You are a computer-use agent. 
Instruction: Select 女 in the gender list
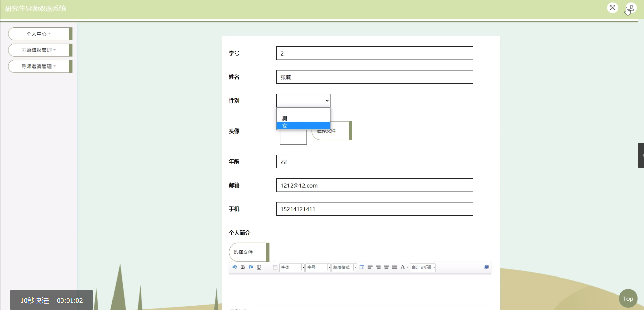pos(303,126)
